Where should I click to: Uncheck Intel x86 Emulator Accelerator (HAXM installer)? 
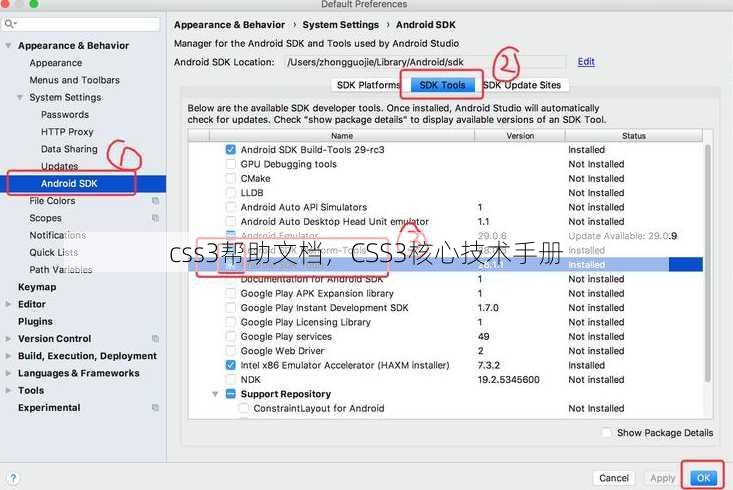click(x=230, y=365)
